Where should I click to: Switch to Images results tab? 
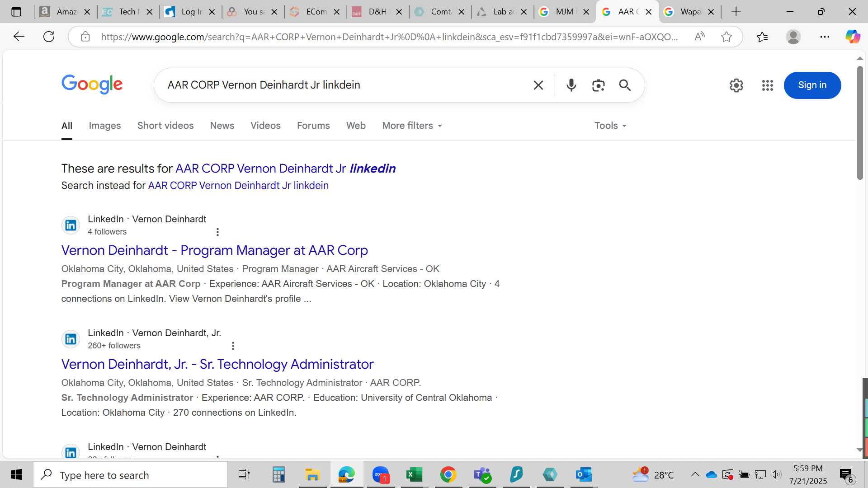[105, 126]
